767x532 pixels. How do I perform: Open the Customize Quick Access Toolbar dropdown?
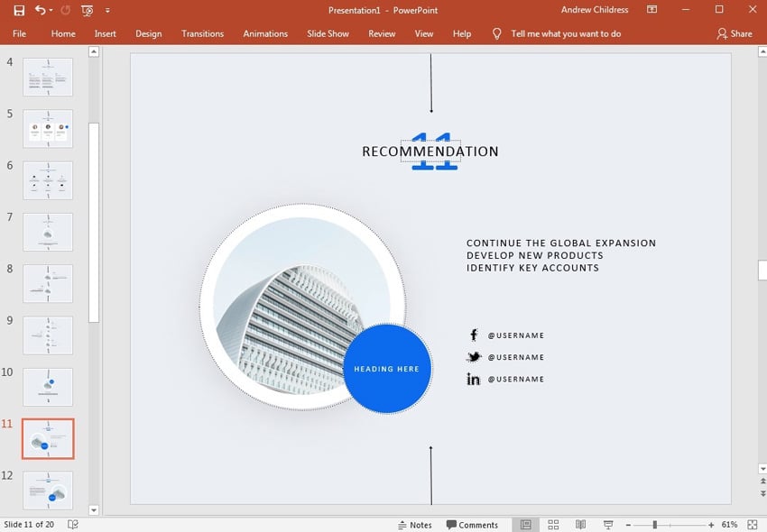pos(106,10)
